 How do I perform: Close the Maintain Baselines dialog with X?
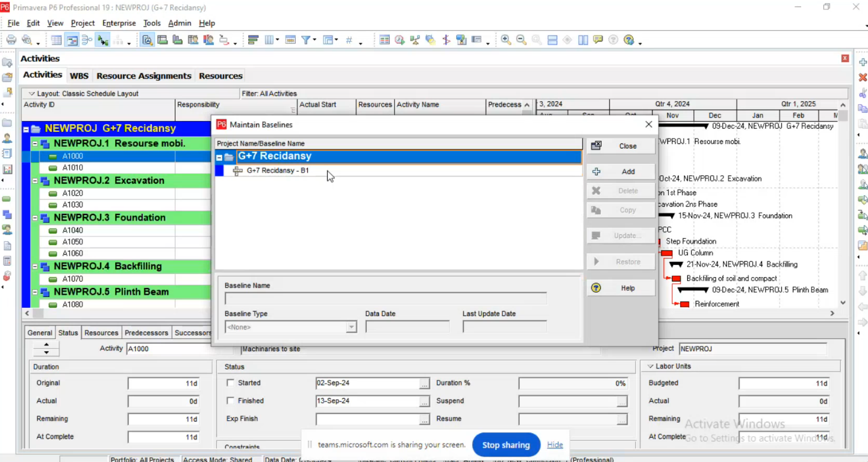648,125
